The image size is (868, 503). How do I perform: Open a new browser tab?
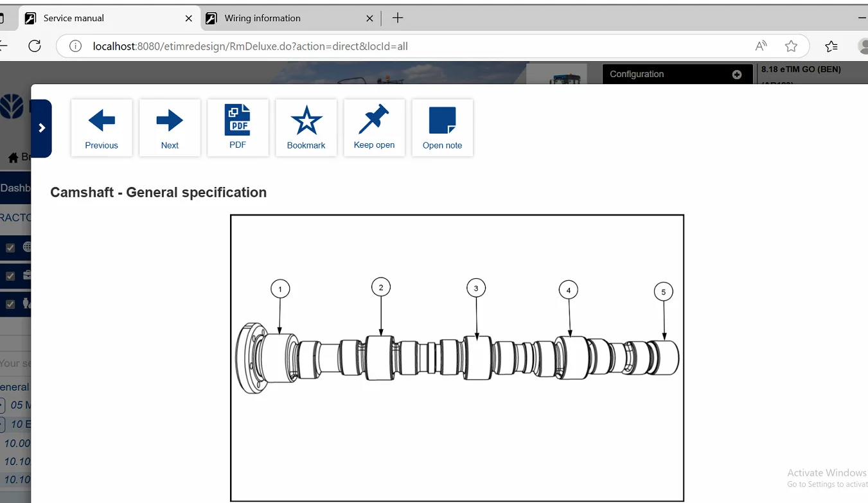coord(398,18)
